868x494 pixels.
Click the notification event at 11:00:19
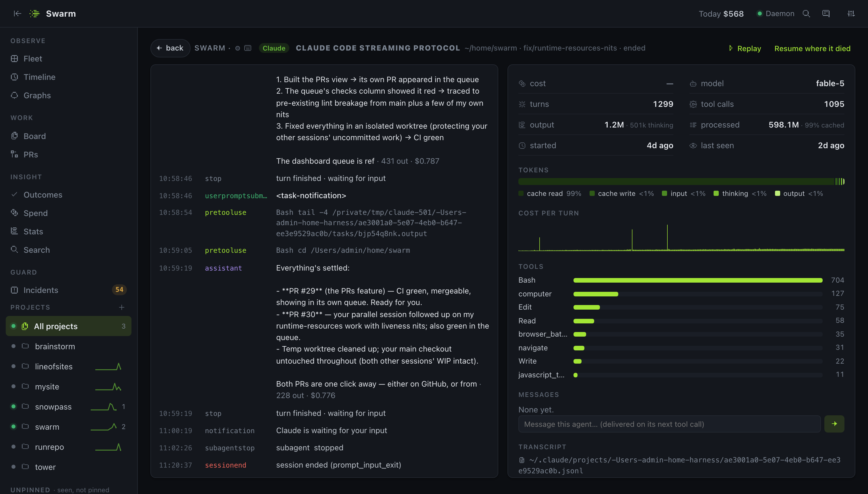[x=230, y=431]
